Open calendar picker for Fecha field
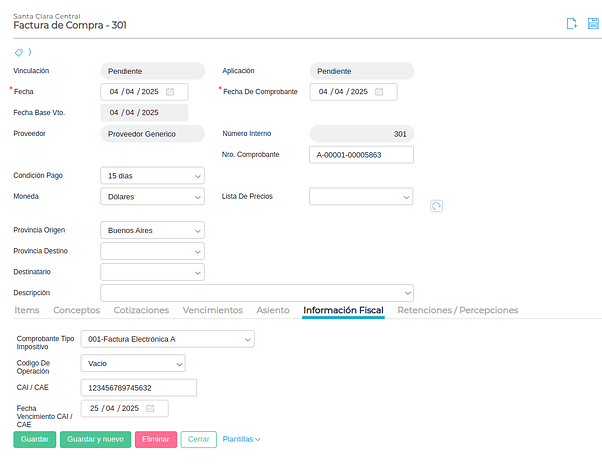Screen dimensions: 602x473 pos(170,92)
